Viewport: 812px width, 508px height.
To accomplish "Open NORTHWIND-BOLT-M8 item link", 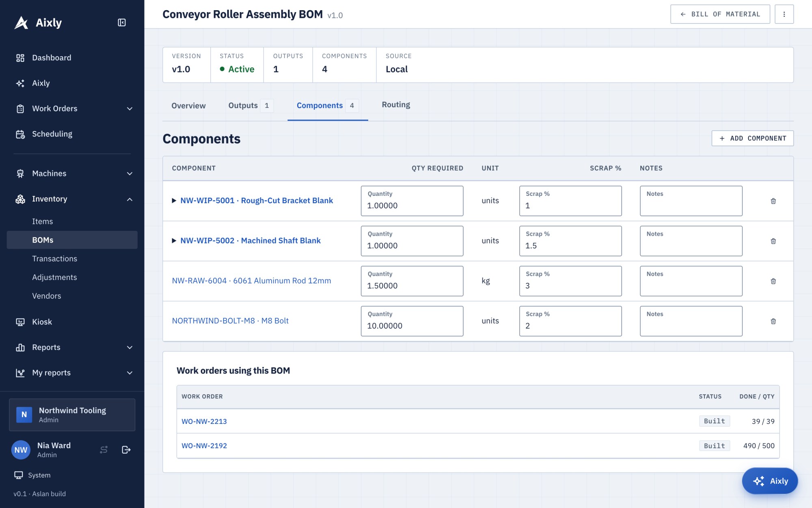I will (230, 321).
